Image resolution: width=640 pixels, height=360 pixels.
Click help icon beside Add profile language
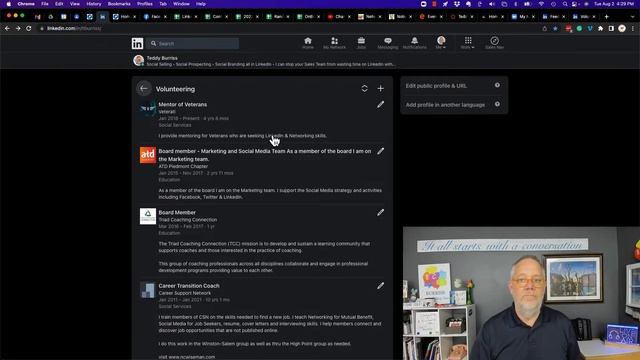point(497,104)
